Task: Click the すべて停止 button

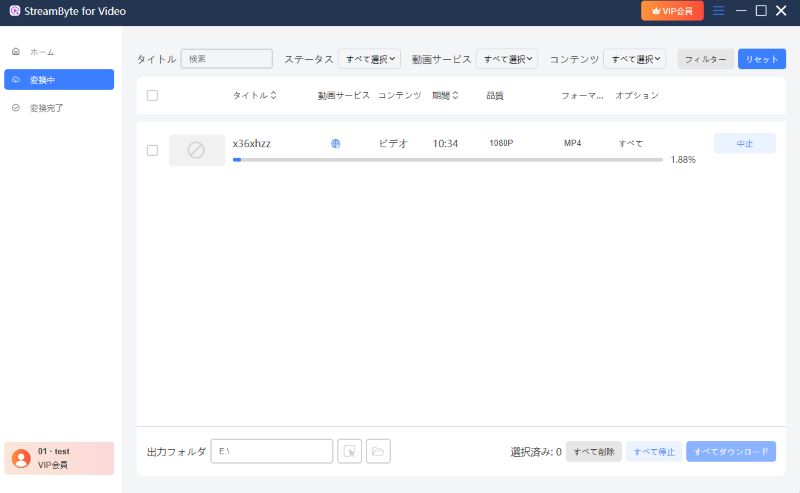Action: point(654,451)
